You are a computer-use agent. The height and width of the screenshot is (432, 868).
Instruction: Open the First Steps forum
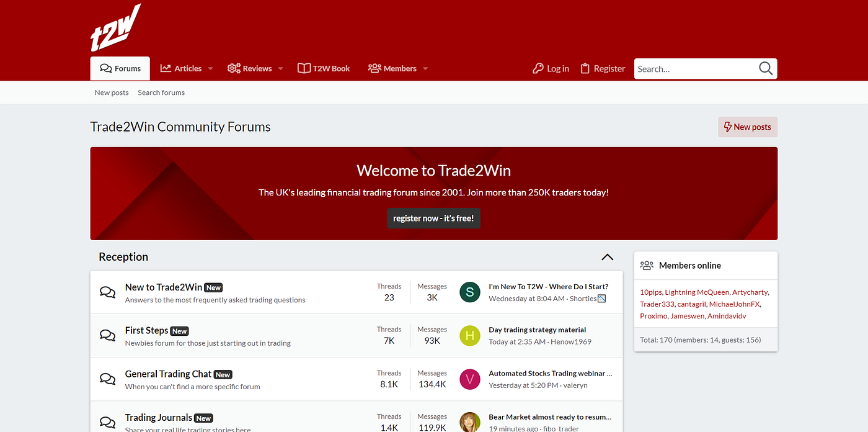[147, 330]
